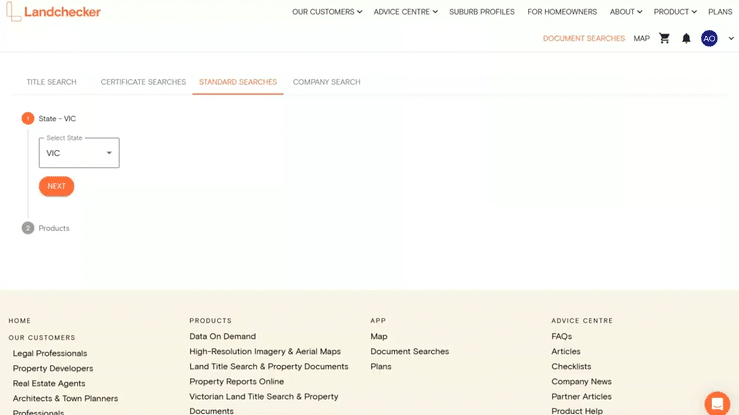Open the chat widget icon
739x415 pixels.
[717, 404]
